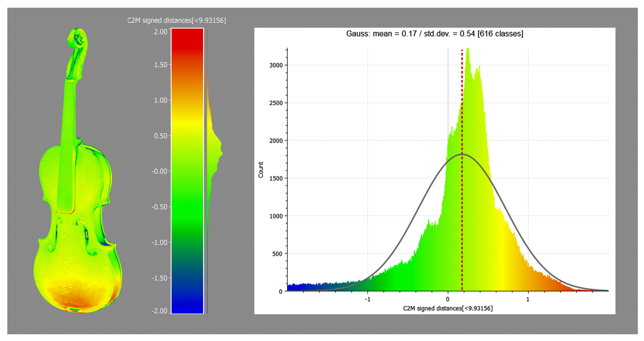
Task: Click the top of the gray Gauss curve
Action: (462, 155)
